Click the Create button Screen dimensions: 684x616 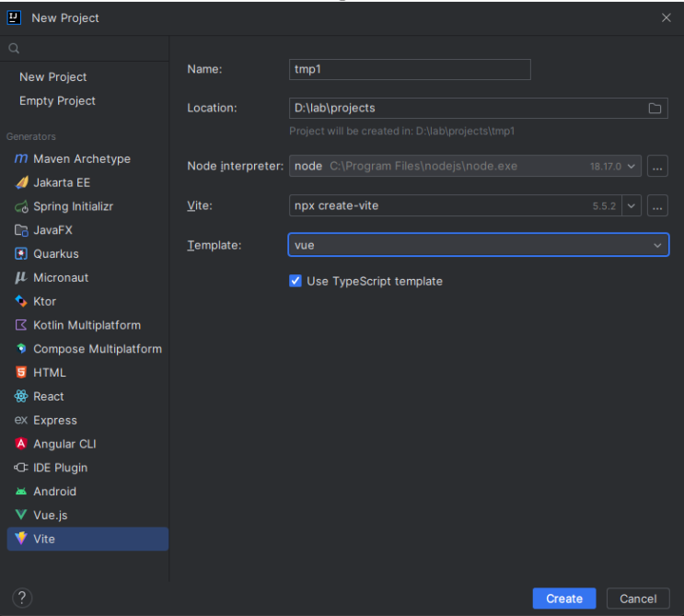click(x=564, y=599)
